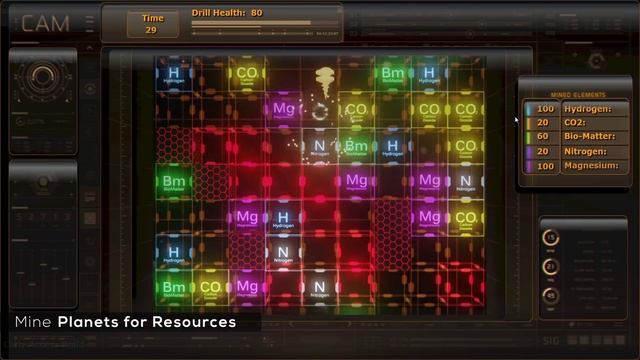Mine the Mg tile below the middle Bm tile

point(356,181)
